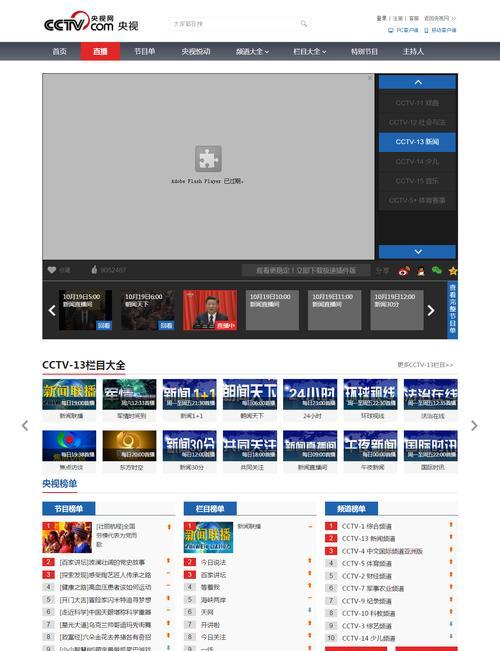Open 今日说法 in the column ranking

click(213, 562)
